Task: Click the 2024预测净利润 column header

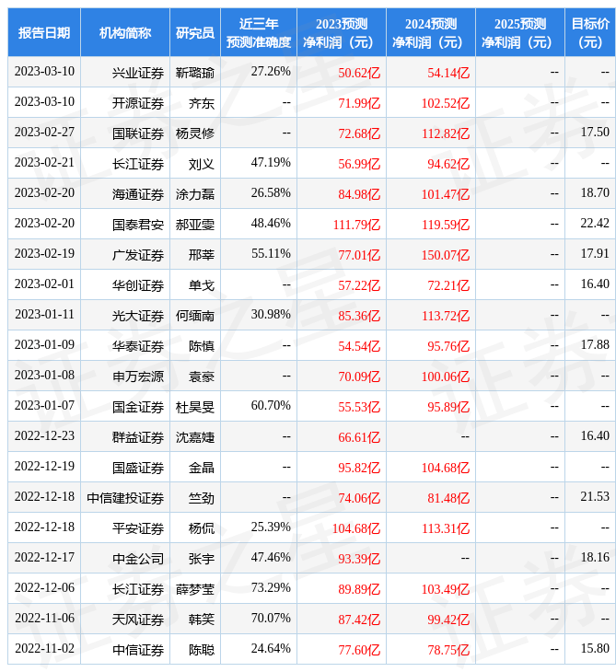Action: [x=431, y=33]
